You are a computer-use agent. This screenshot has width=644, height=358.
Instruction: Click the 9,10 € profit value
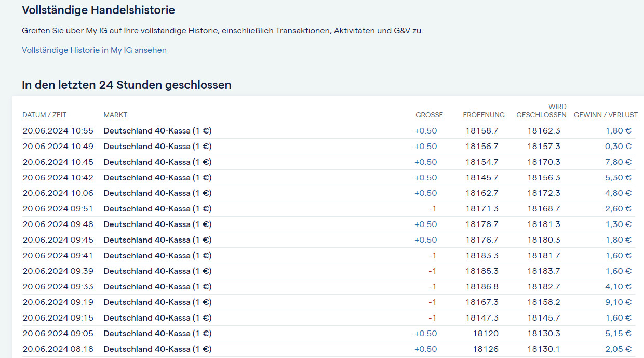click(618, 302)
